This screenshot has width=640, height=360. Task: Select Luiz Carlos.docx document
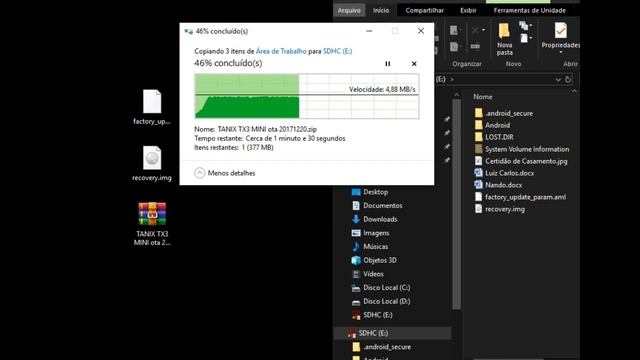coord(504,173)
